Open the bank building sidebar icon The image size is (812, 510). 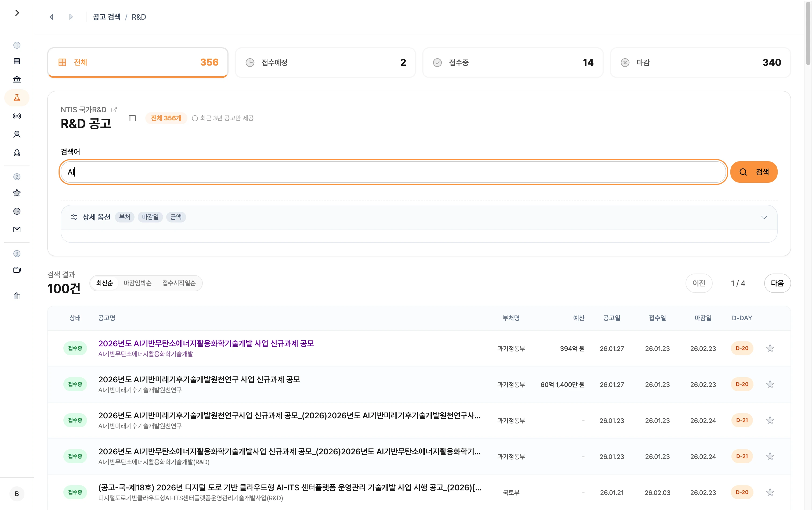click(x=17, y=79)
